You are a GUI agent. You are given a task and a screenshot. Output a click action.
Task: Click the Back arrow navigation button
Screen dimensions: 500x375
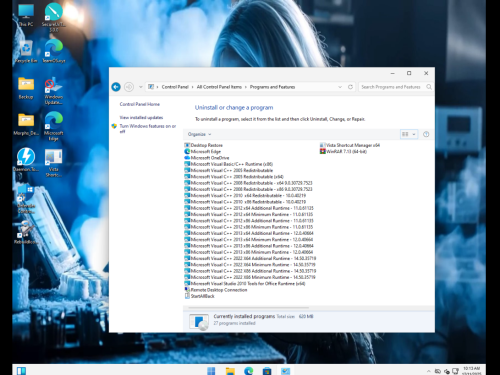pos(116,87)
